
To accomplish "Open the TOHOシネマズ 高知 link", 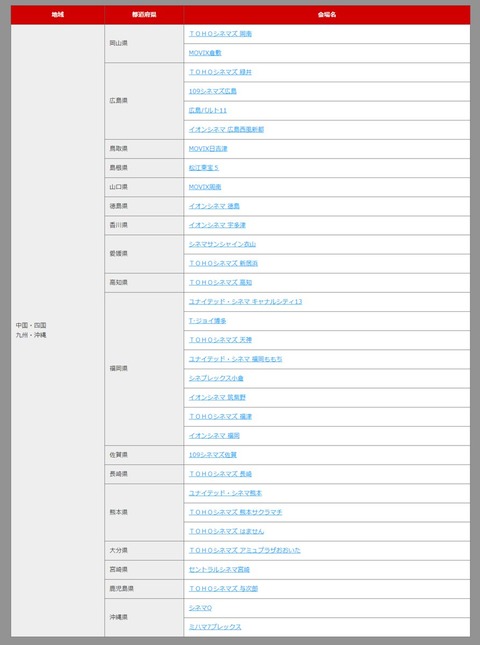I will 220,282.
